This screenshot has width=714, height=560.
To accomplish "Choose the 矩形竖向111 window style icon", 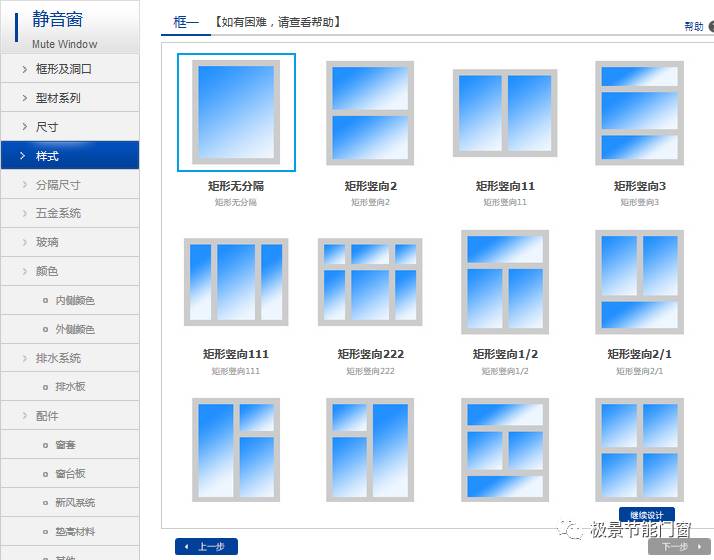I will pos(236,281).
